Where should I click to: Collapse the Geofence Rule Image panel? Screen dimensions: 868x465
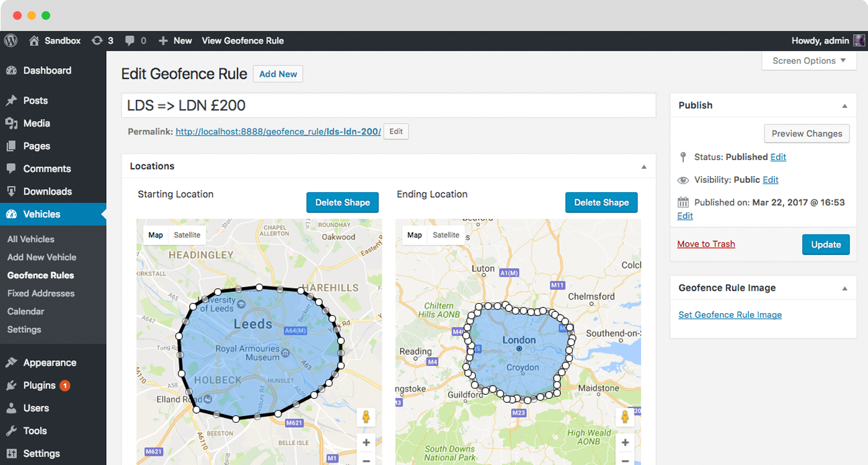coord(844,288)
